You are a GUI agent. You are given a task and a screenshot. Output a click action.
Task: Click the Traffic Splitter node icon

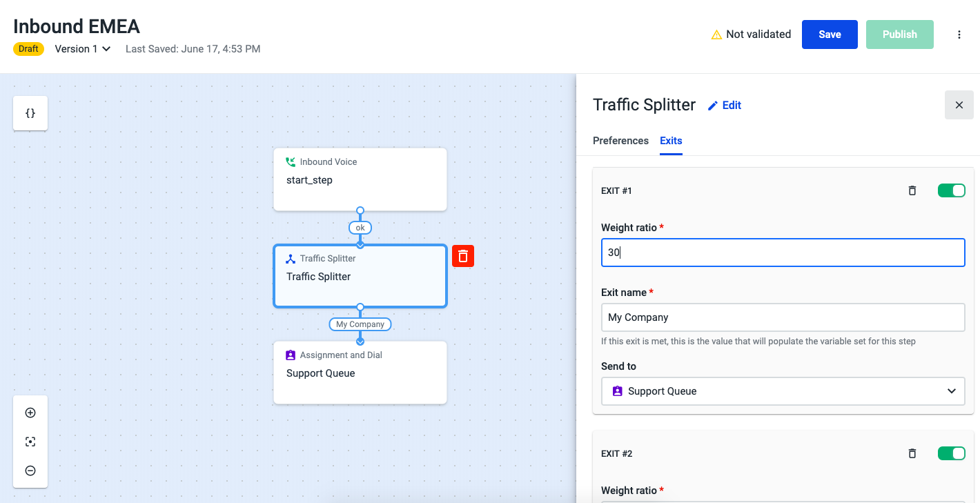(x=291, y=259)
